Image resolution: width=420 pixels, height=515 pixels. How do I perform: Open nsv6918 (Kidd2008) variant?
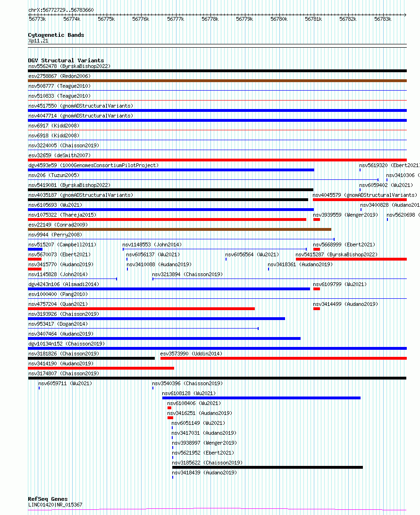point(54,135)
